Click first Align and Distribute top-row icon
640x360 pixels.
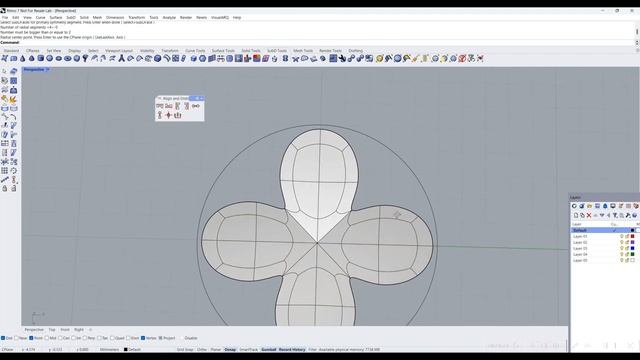pyautogui.click(x=160, y=106)
